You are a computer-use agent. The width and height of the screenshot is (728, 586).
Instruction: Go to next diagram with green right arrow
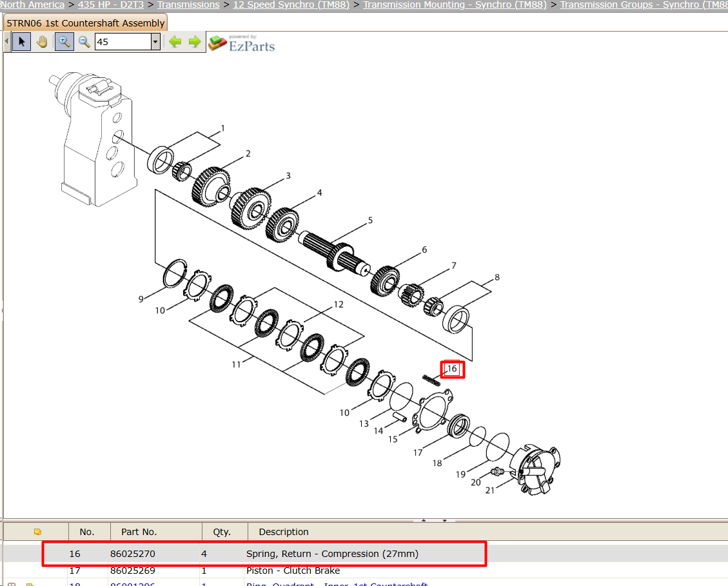pos(195,42)
